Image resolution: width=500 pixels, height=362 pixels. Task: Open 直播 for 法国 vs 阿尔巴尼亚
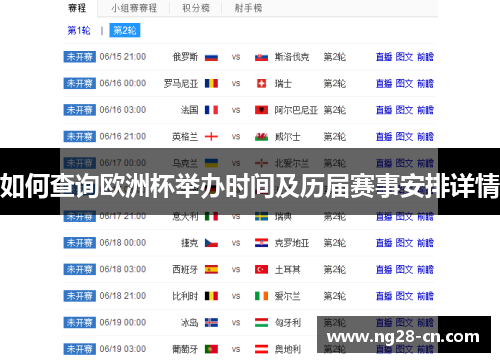tap(384, 110)
